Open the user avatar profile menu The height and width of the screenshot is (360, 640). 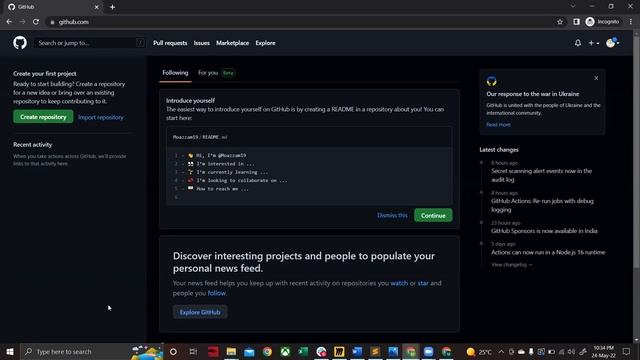click(x=612, y=42)
